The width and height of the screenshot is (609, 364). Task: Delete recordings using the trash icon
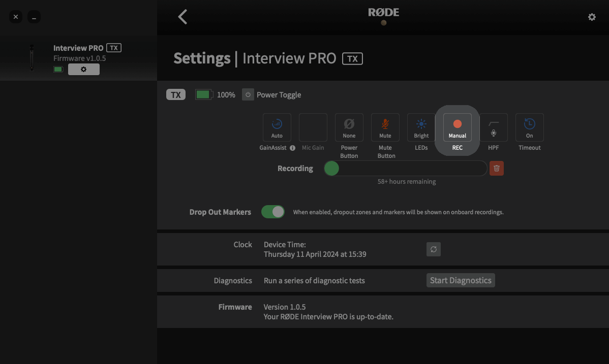(x=496, y=168)
